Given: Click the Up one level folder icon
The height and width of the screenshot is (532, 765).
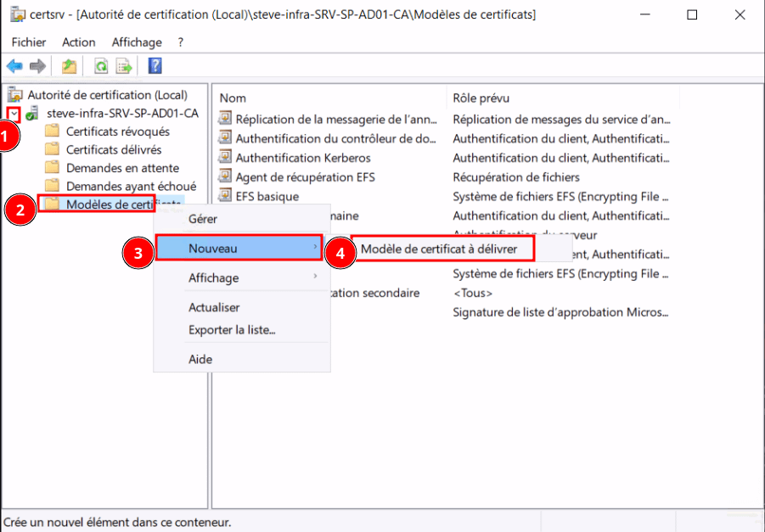Looking at the screenshot, I should pos(69,66).
